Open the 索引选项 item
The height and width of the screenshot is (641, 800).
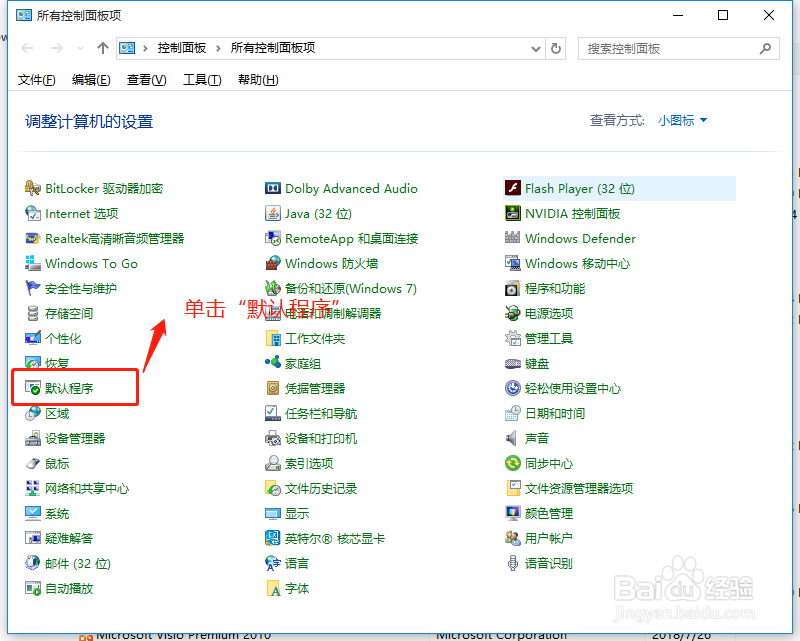[309, 463]
